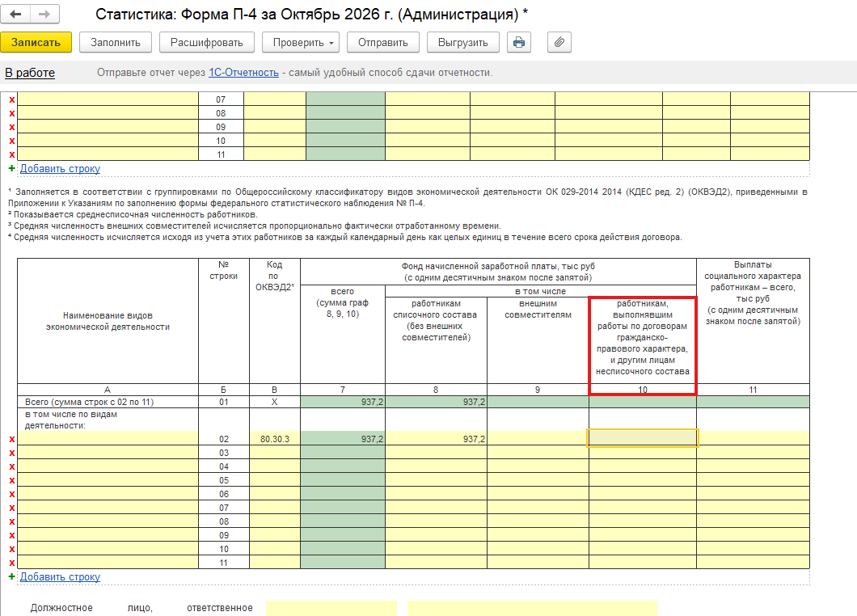Select OKVED code cell 80.30.3
Viewport: 857px width, 616px height.
click(275, 438)
